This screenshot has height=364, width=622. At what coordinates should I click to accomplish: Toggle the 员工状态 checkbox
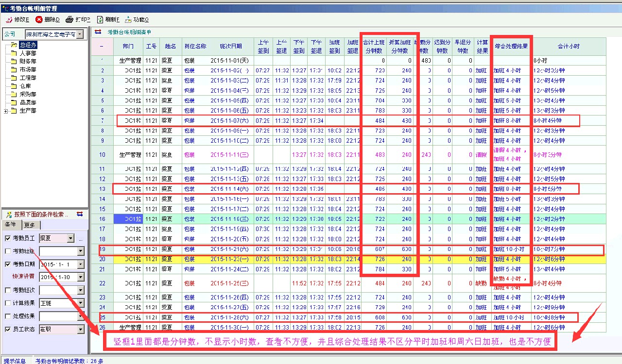pos(7,329)
